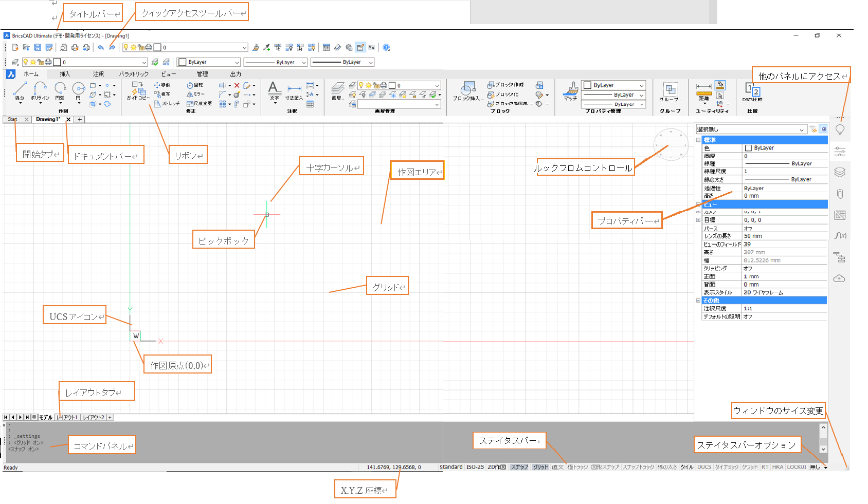Toggle 図形スナップ in the status bar

[605, 467]
